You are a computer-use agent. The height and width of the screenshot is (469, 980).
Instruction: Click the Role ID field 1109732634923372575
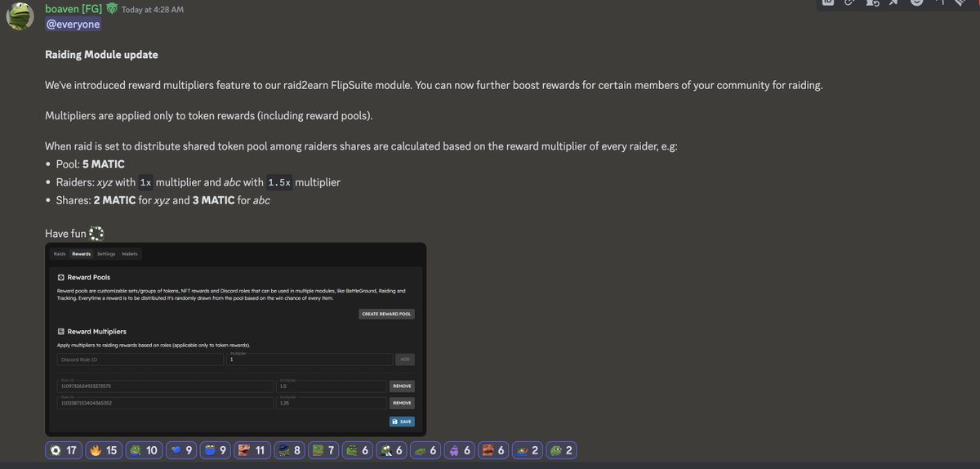(165, 386)
